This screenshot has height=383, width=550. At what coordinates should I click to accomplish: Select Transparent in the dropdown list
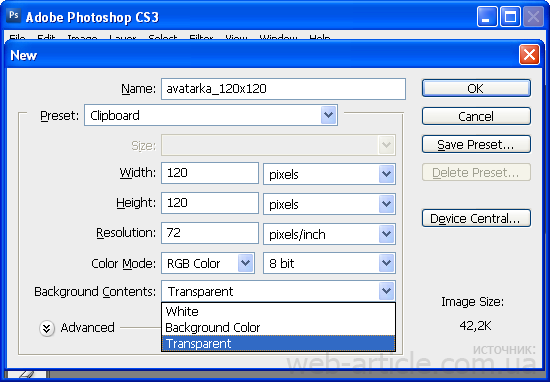pos(279,343)
